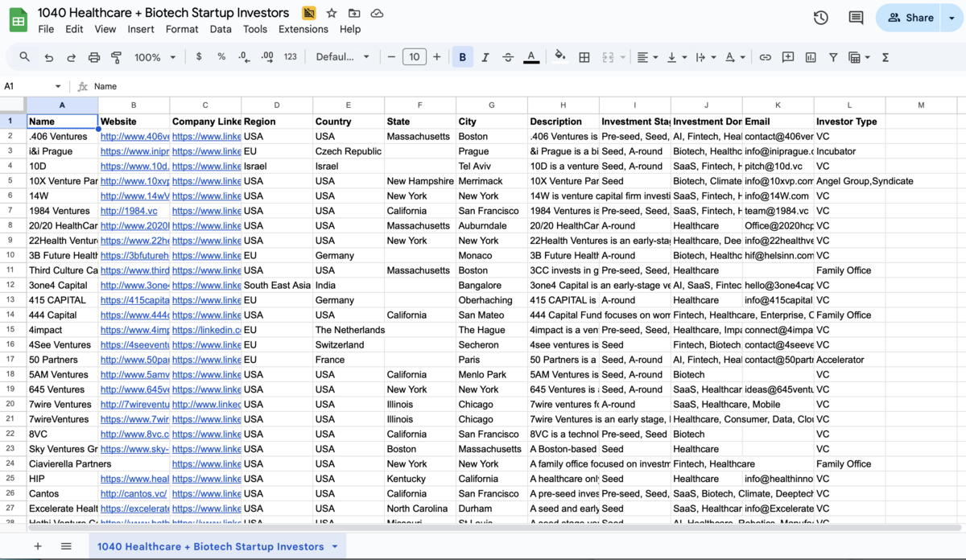The height and width of the screenshot is (560, 966).
Task: Format values as currency
Action: pyautogui.click(x=198, y=57)
